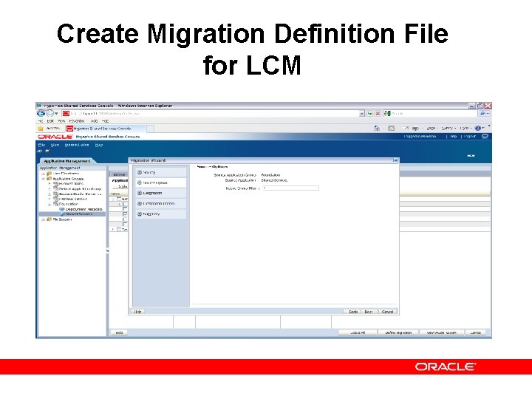Select the Application Management tab
This screenshot has width=532, height=399.
67,161
